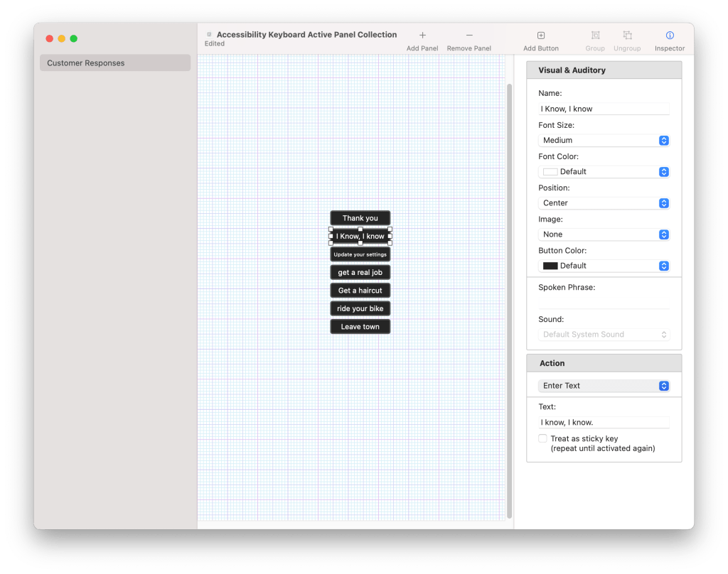Open the Image dropdown set to None
The image size is (728, 574).
point(604,234)
